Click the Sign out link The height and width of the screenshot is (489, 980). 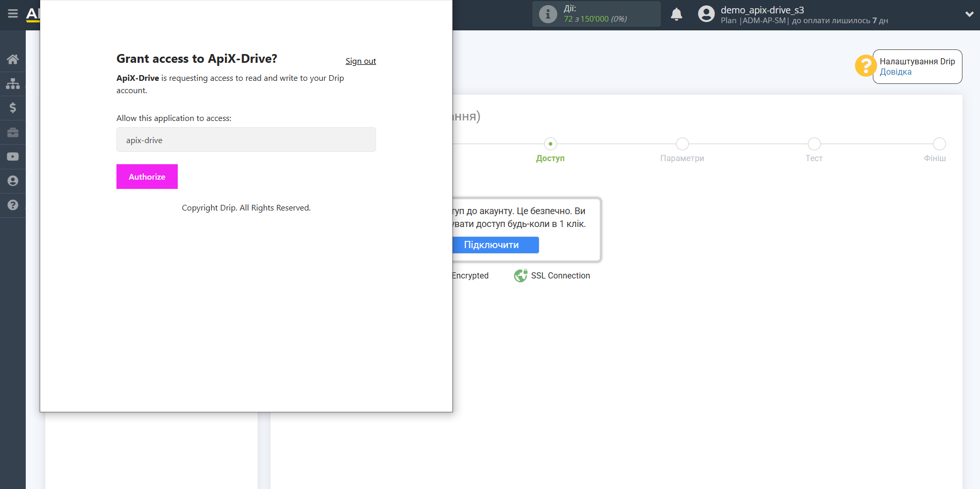(361, 61)
